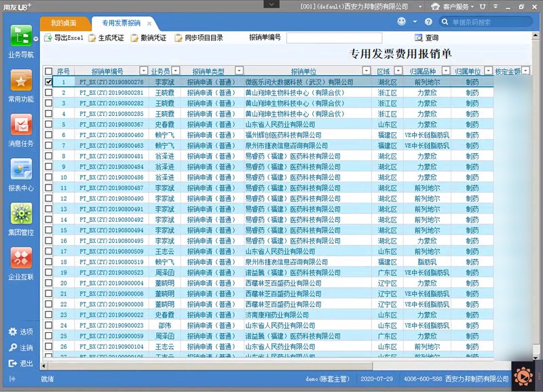Select cell PT_BX(ZY)20190800367
543x392 pixels.
pyautogui.click(x=111, y=124)
